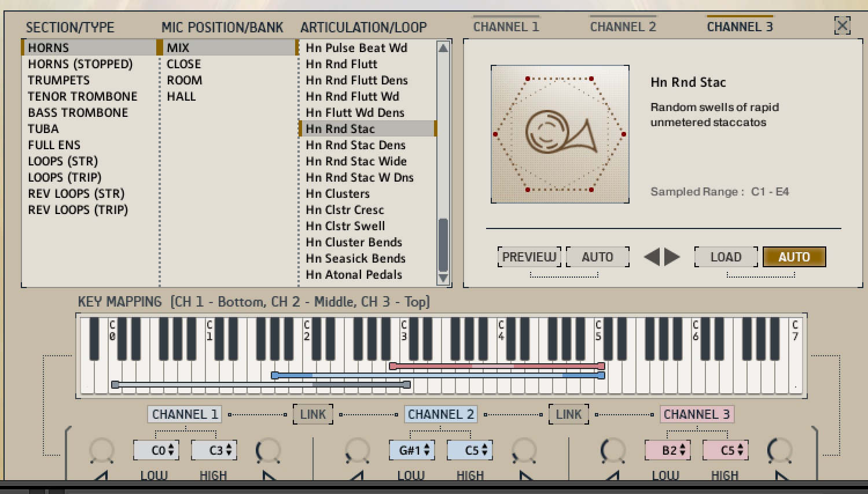868x494 pixels.
Task: Toggle the highlighted load AUTO button
Action: 794,257
